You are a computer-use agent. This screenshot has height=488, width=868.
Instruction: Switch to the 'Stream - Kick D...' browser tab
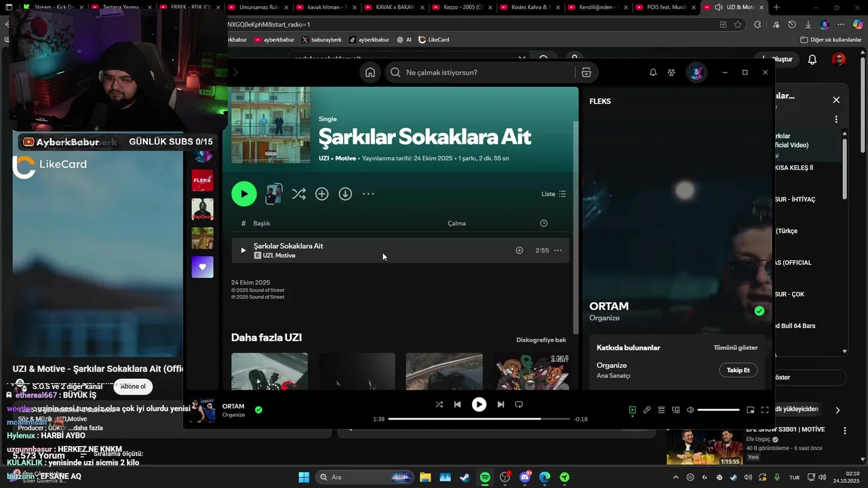[53, 7]
